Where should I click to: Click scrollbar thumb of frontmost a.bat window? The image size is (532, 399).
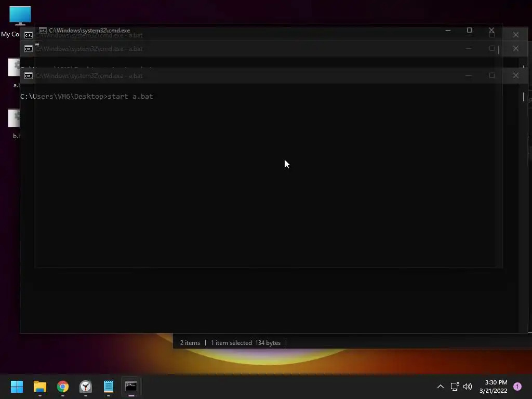pos(523,97)
